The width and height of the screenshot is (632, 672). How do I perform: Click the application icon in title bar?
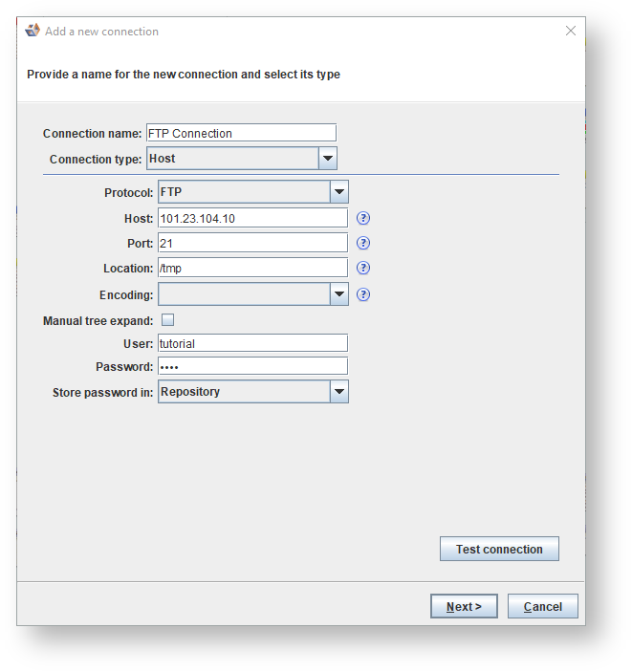(x=33, y=31)
